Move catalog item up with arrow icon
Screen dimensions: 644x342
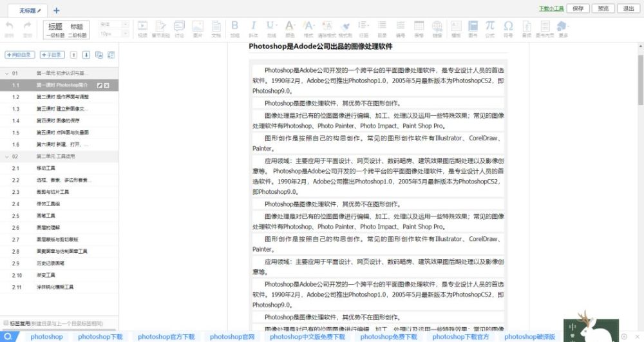coord(73,55)
